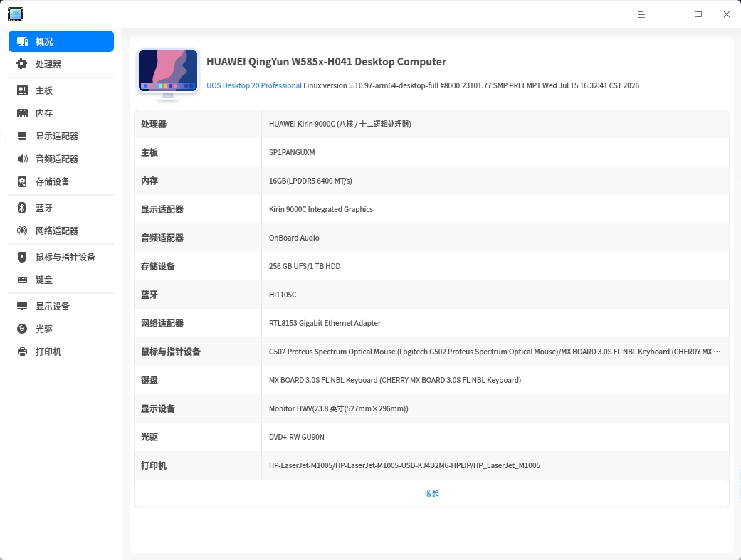
Task: Select 打印机 in the sidebar
Action: point(61,352)
